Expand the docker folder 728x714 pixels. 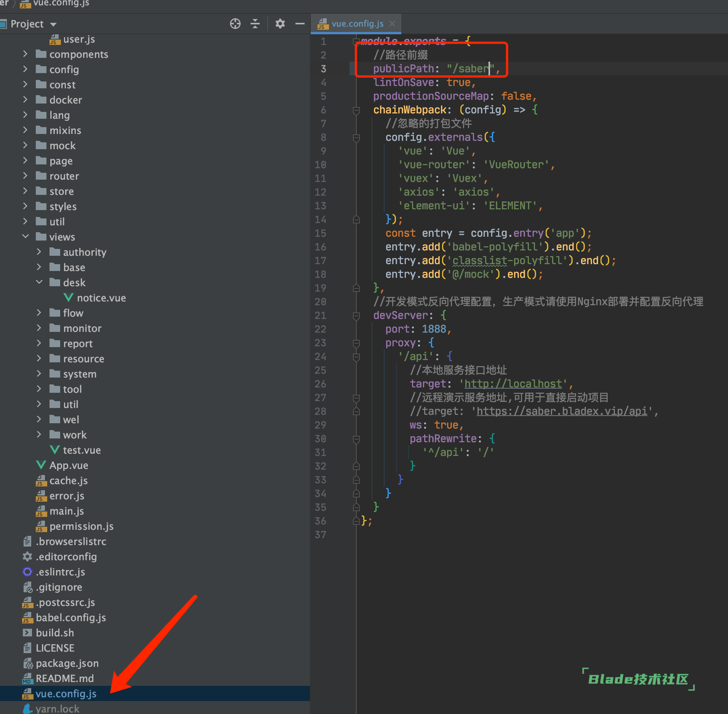(25, 100)
